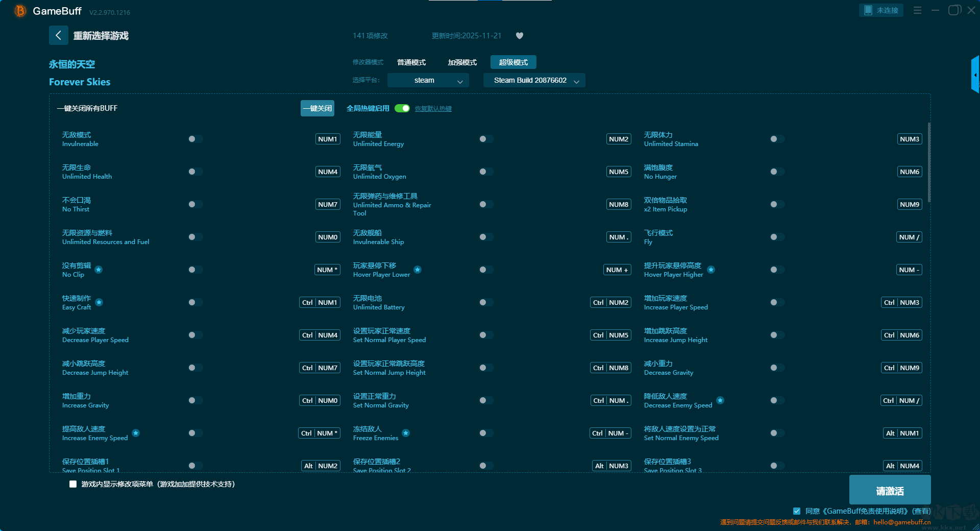Click the star icon next to Easy Craft
The height and width of the screenshot is (531, 980).
point(99,302)
